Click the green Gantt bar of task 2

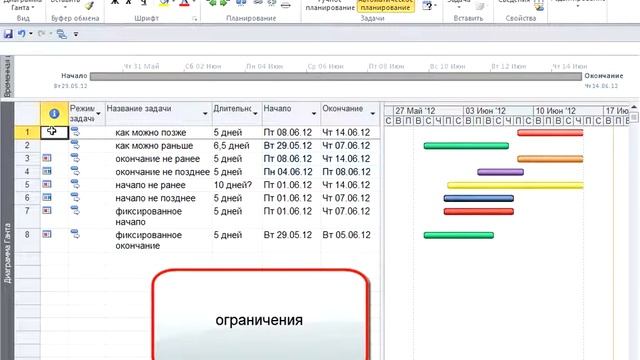466,146
